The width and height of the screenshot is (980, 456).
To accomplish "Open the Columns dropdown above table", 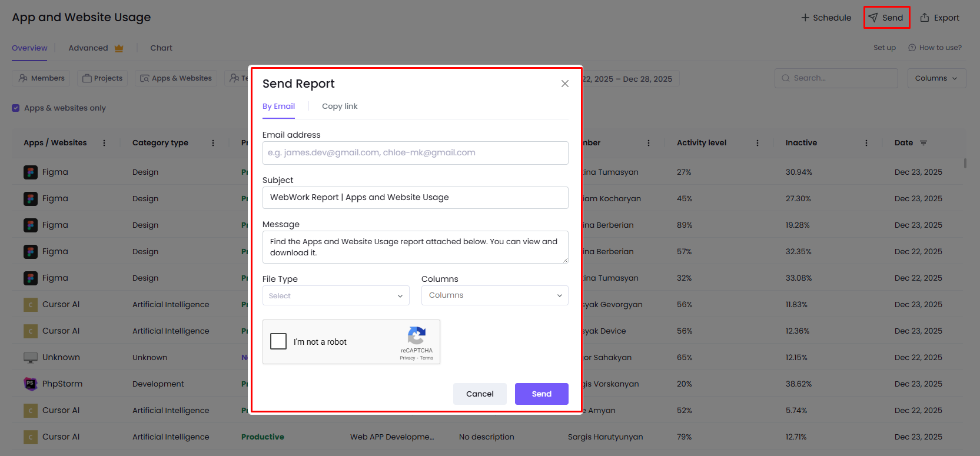I will click(x=936, y=78).
